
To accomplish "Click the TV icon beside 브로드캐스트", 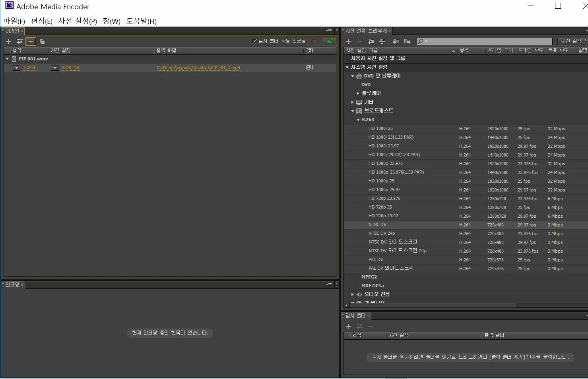I will (x=359, y=111).
